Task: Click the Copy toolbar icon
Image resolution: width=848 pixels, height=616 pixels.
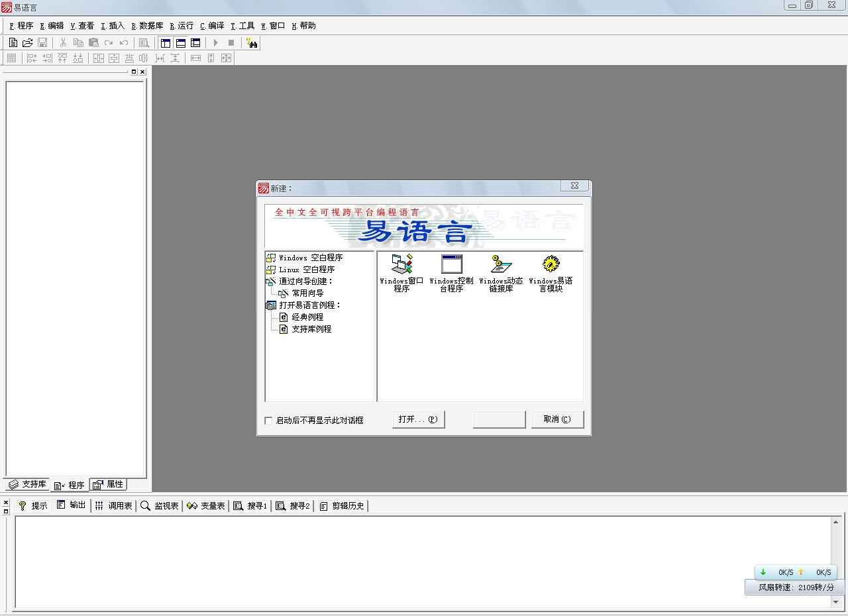Action: click(x=78, y=42)
